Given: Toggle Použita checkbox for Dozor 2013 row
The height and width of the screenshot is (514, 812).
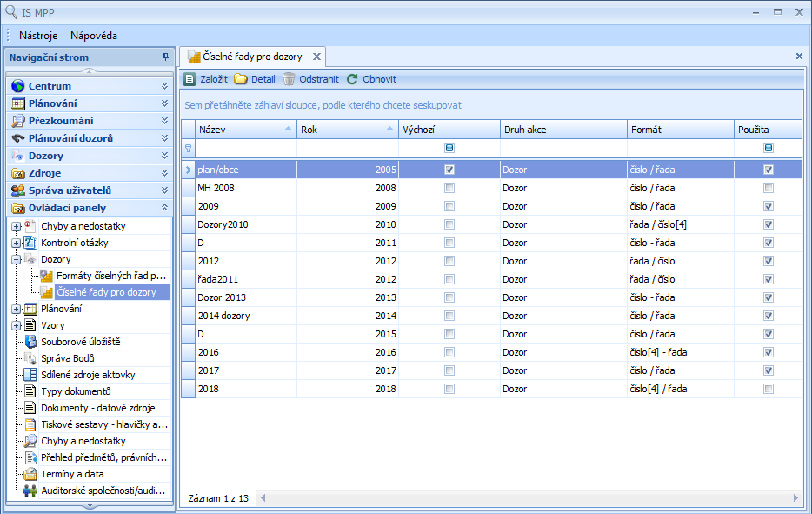Looking at the screenshot, I should (769, 297).
